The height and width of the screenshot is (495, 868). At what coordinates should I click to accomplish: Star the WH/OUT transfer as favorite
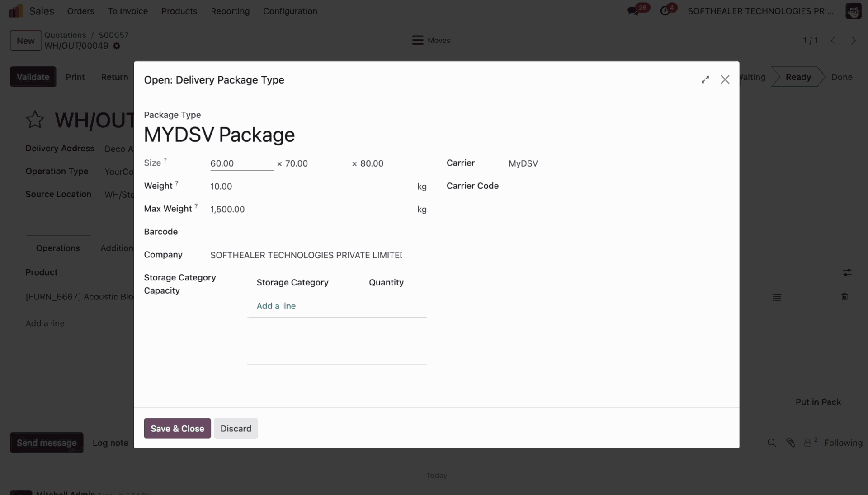pos(35,120)
